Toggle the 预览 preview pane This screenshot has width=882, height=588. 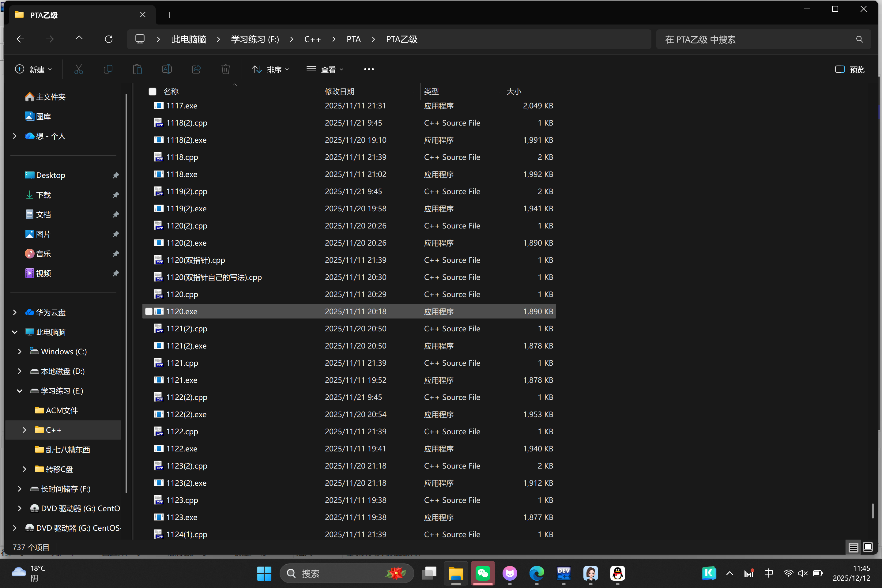(850, 70)
